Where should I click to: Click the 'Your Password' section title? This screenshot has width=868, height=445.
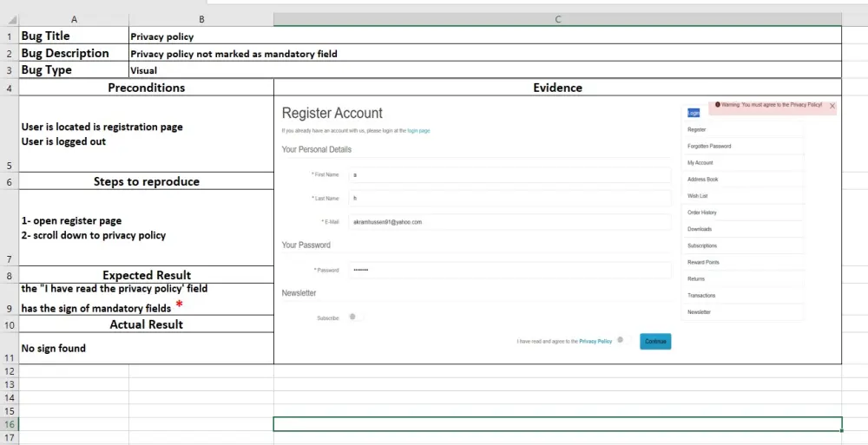(x=306, y=245)
